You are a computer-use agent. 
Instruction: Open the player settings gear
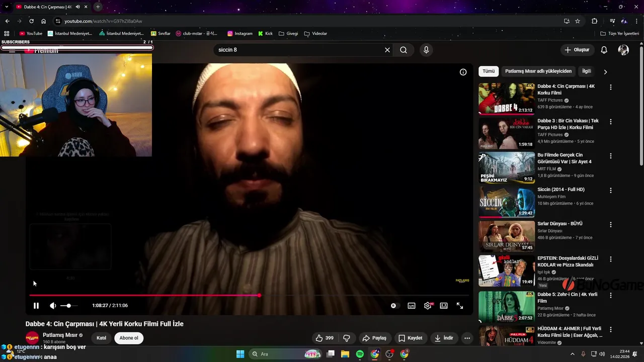pyautogui.click(x=428, y=306)
